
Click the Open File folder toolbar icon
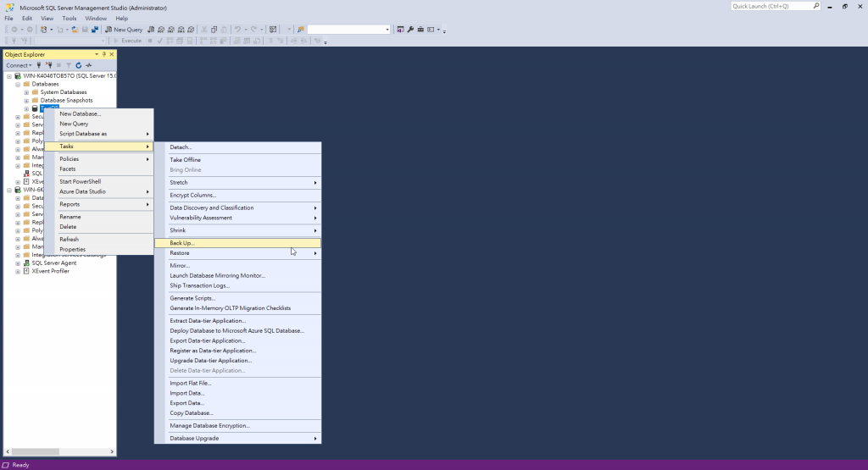pyautogui.click(x=75, y=30)
